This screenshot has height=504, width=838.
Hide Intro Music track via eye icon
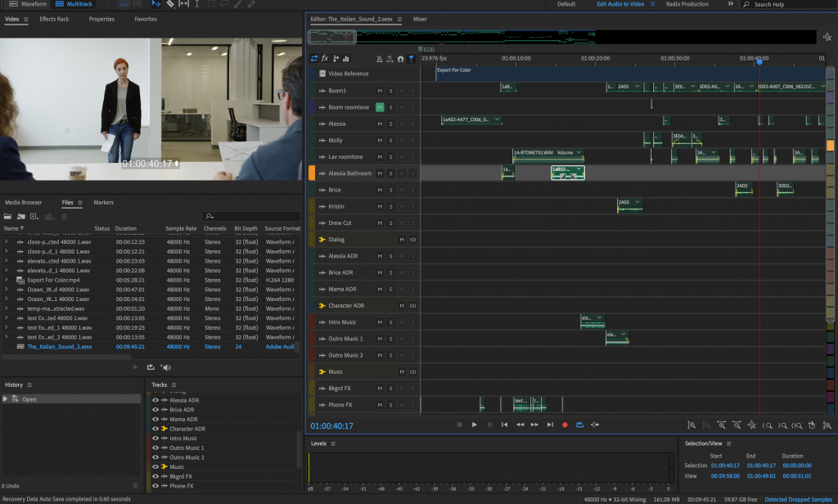coord(155,439)
